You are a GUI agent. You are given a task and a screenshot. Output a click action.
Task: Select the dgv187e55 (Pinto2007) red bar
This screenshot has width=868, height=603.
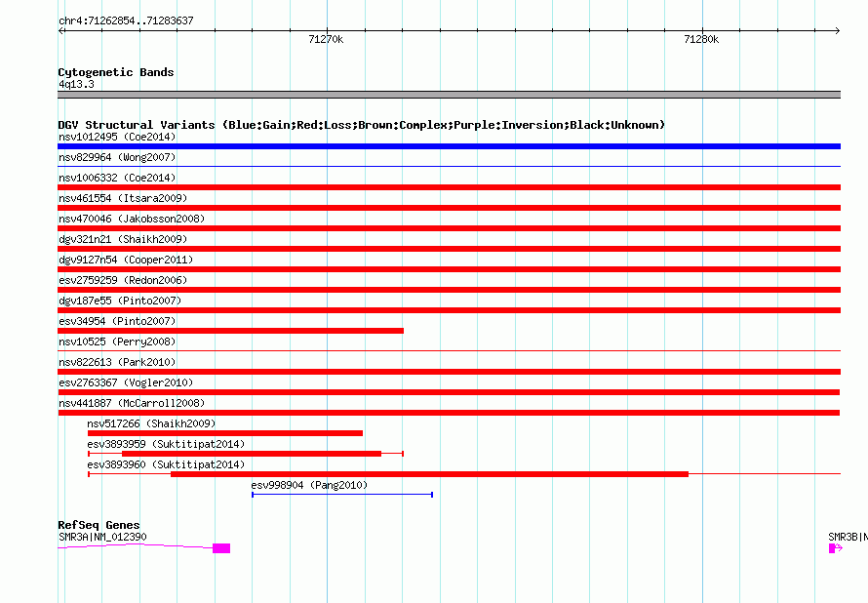click(x=449, y=310)
